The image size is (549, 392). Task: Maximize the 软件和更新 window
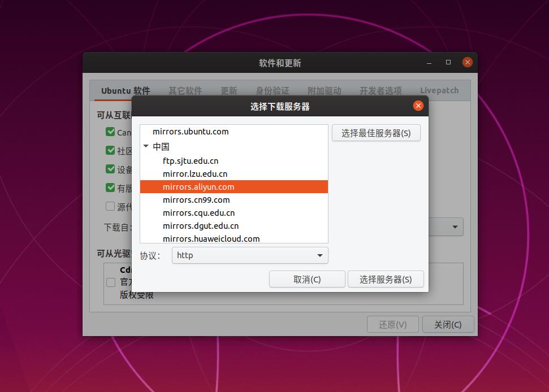pyautogui.click(x=448, y=62)
